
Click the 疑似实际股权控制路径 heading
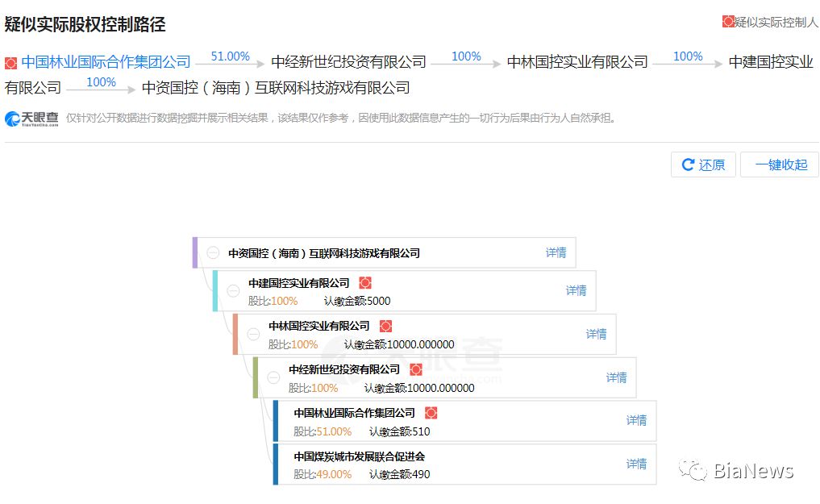tap(85, 24)
